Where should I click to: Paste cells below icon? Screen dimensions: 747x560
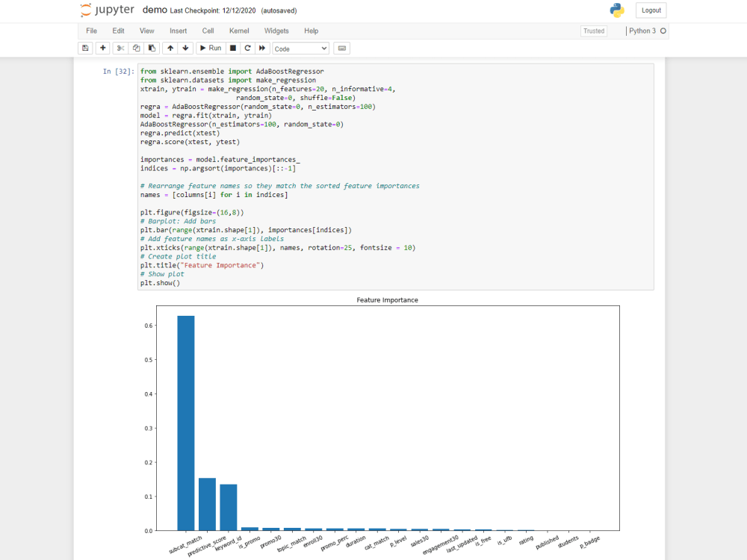[152, 48]
